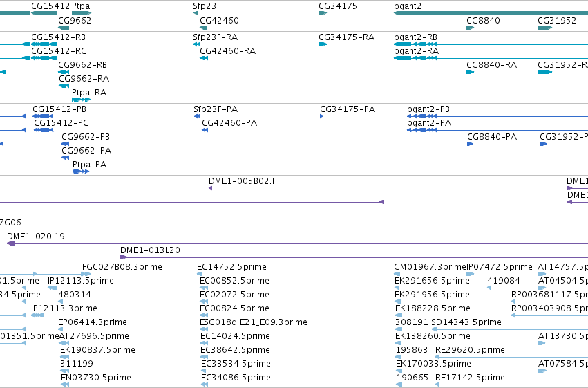This screenshot has height=388, width=588.
Task: Click EST GM01967.3prime
Action: [x=397, y=274]
